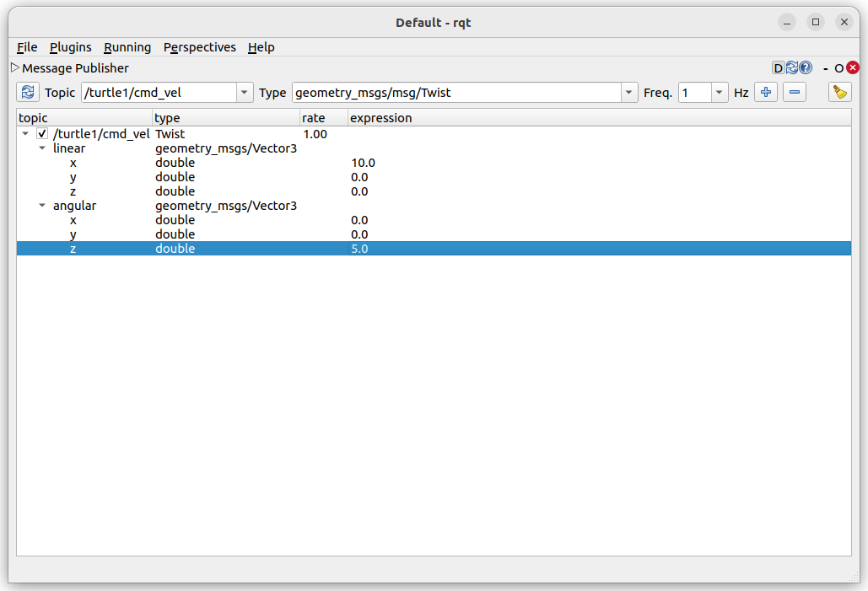Open the Help menu
This screenshot has width=868, height=591.
click(x=261, y=47)
